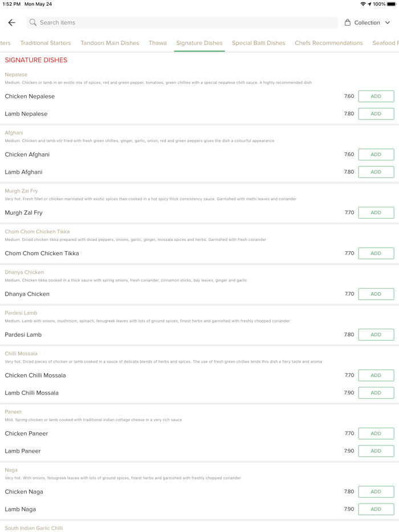Add Lamb Afghani to order
This screenshot has height=532, width=399.
click(x=376, y=172)
